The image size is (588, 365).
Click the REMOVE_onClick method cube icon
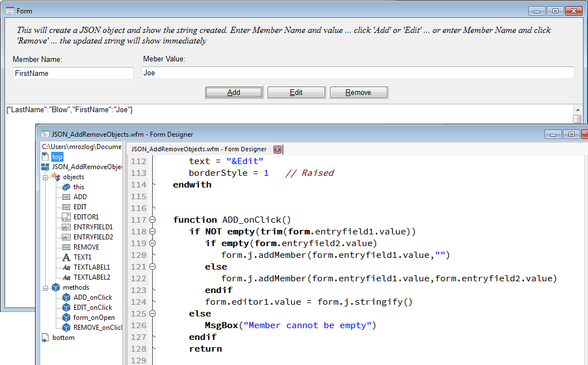pos(66,328)
